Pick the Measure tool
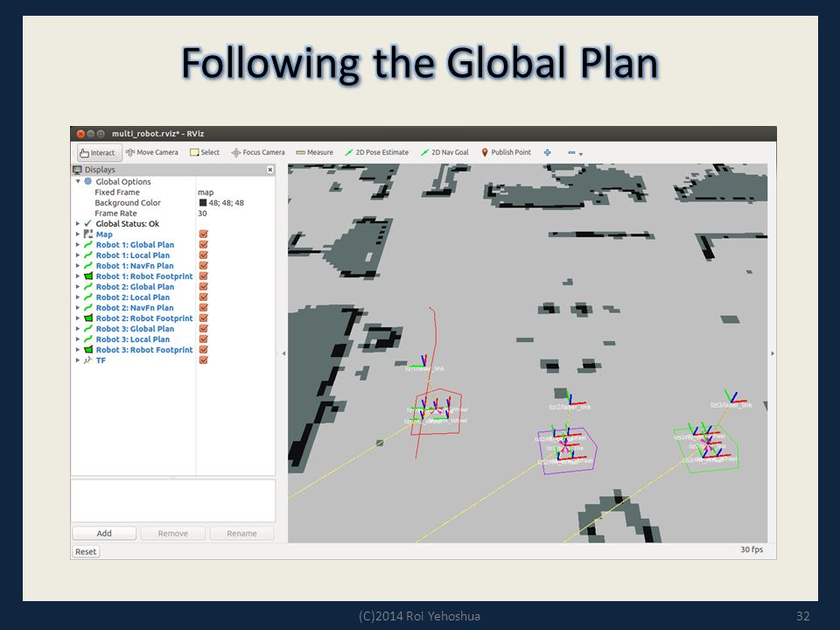 pyautogui.click(x=314, y=152)
